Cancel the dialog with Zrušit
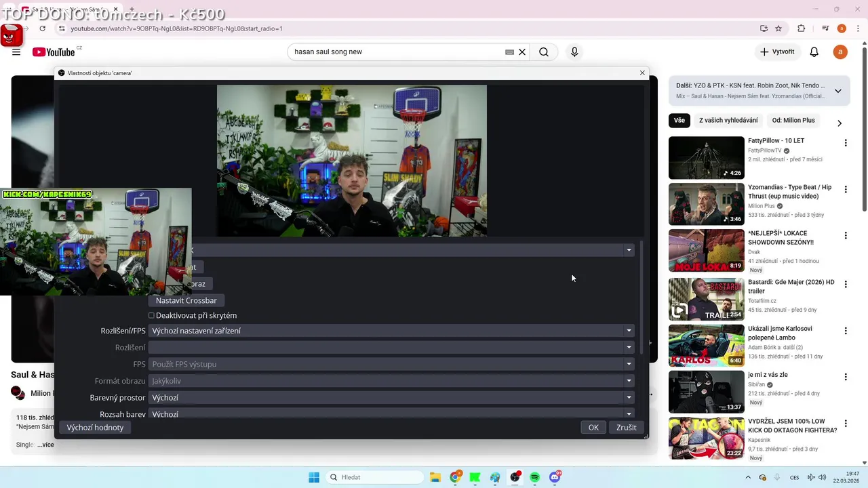868x488 pixels. click(627, 428)
